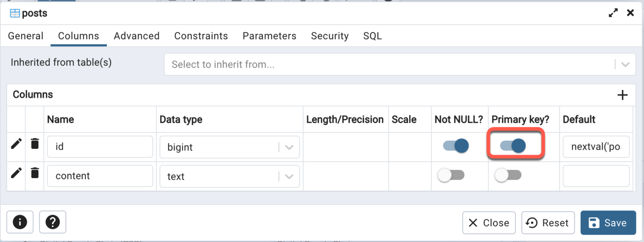Image resolution: width=644 pixels, height=242 pixels.
Task: Switch to the SQL tab
Action: [x=372, y=36]
